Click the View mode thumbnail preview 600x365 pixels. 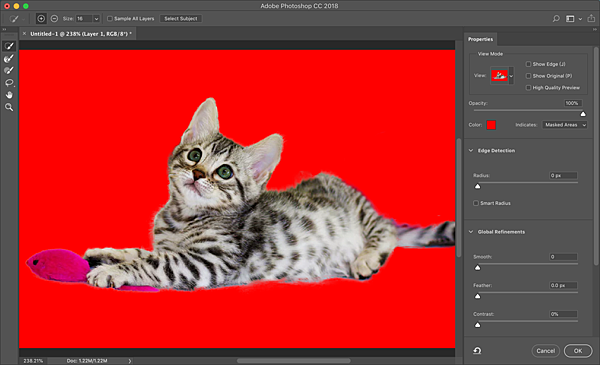(x=499, y=76)
